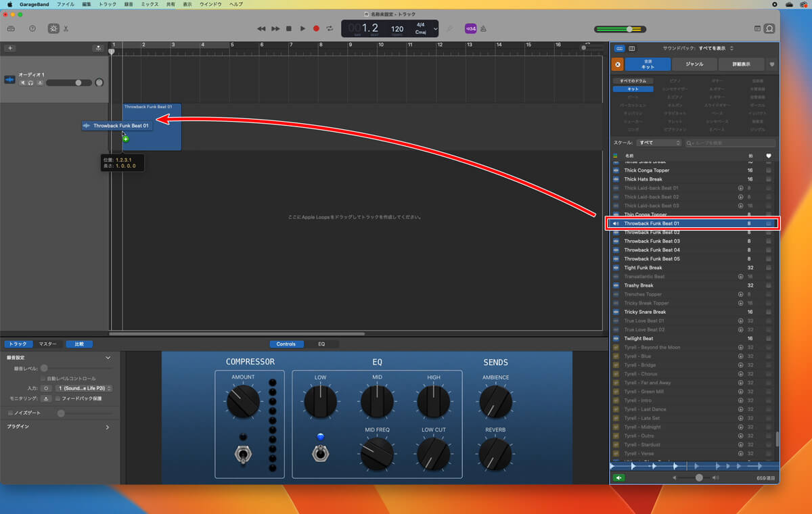Toggle the 比較 compare button
The height and width of the screenshot is (514, 812).
click(79, 344)
